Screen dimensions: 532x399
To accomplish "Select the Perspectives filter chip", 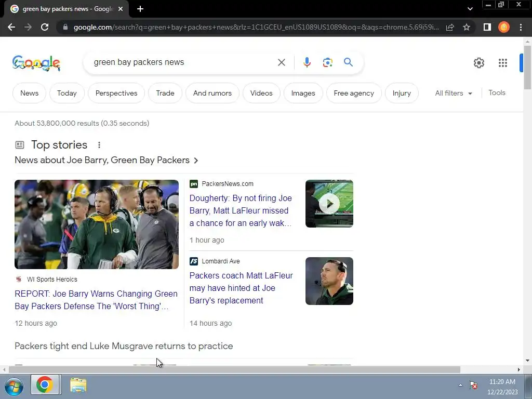I will (116, 93).
